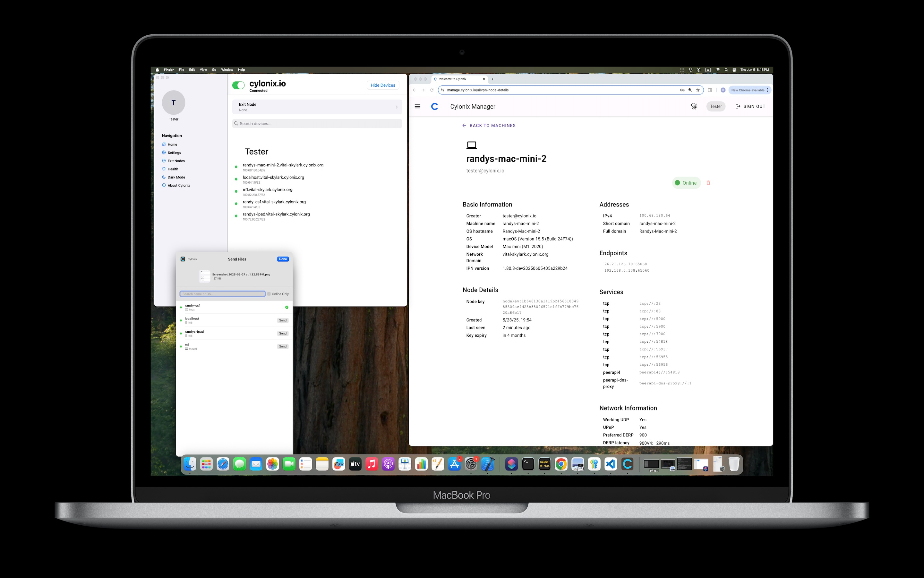Screen dimensions: 924x578
Task: Toggle the theme mode icon in Manager
Action: [x=694, y=107]
